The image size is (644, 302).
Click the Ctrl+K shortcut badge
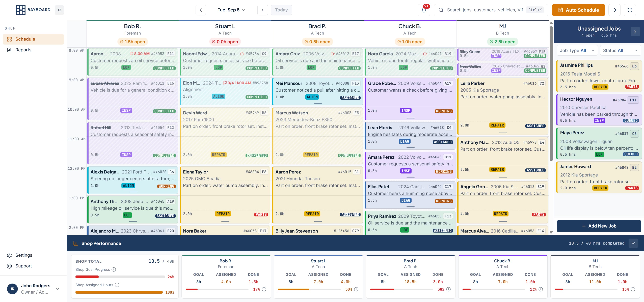535,10
